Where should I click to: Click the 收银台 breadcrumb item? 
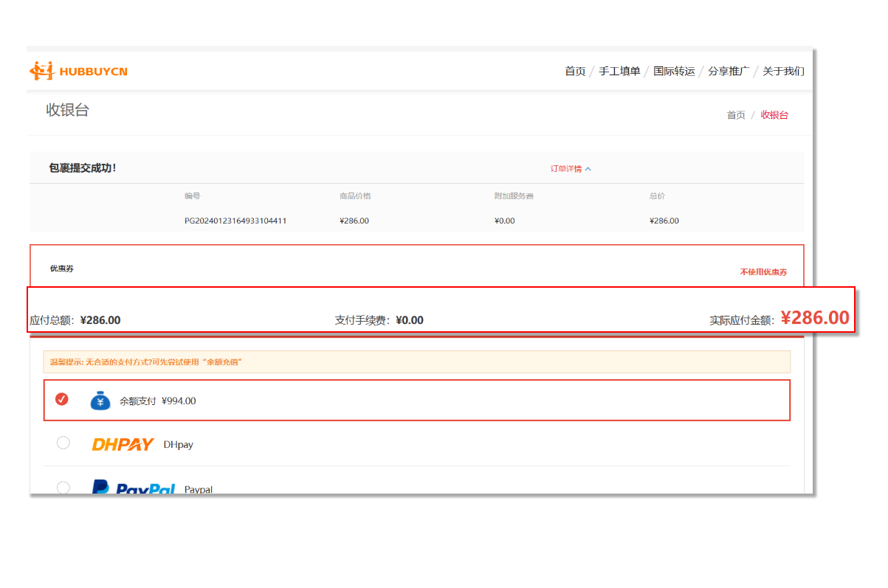point(774,115)
